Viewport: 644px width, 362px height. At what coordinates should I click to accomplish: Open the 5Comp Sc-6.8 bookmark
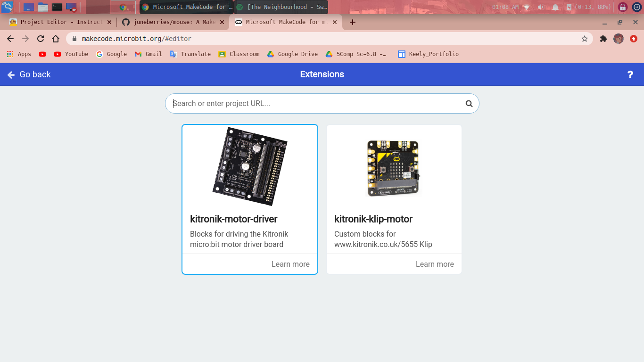click(x=356, y=54)
